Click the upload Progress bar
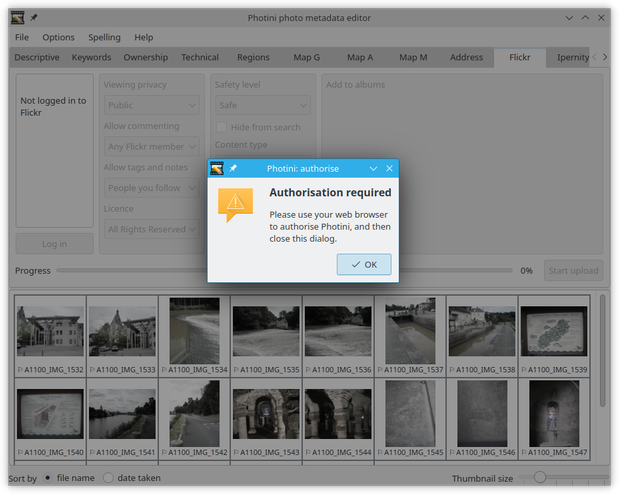 [284, 270]
